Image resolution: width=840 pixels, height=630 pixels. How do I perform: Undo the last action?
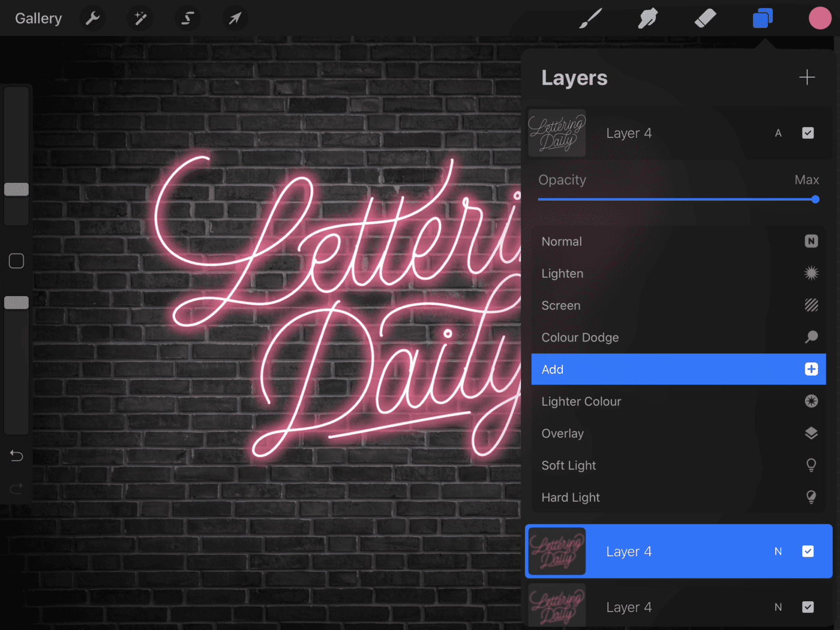pos(17,456)
